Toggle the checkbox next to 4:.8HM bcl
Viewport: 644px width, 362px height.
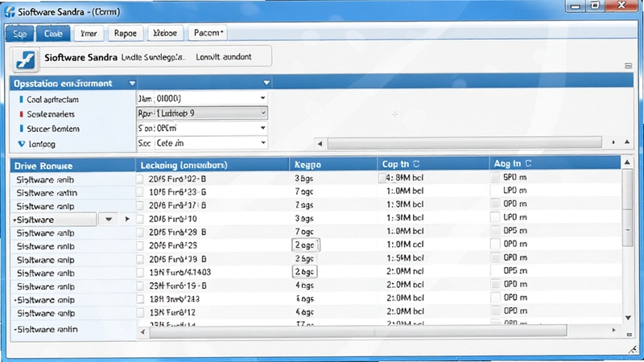[382, 178]
